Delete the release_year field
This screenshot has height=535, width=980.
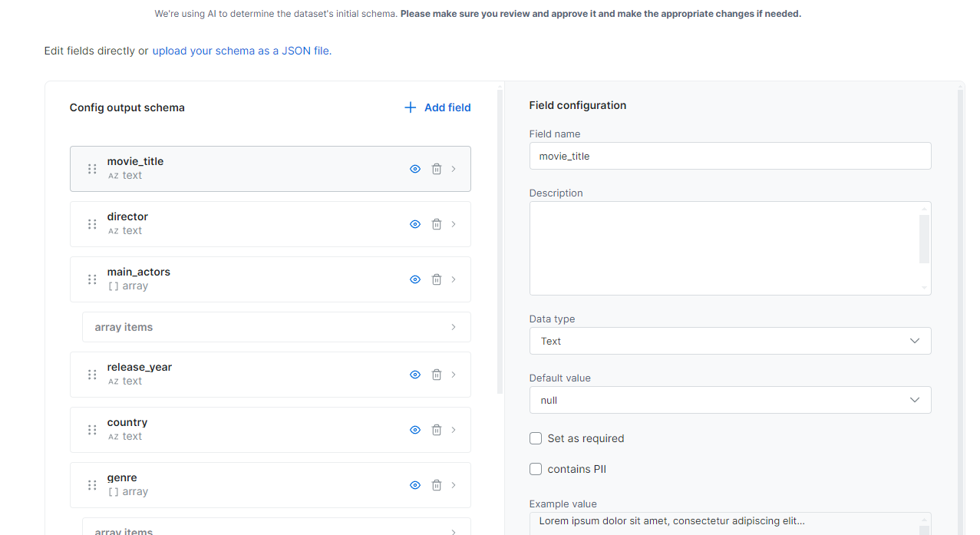(437, 375)
